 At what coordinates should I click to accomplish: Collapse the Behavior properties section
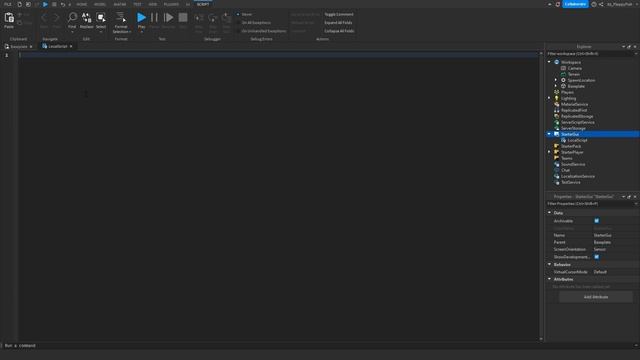pos(549,264)
